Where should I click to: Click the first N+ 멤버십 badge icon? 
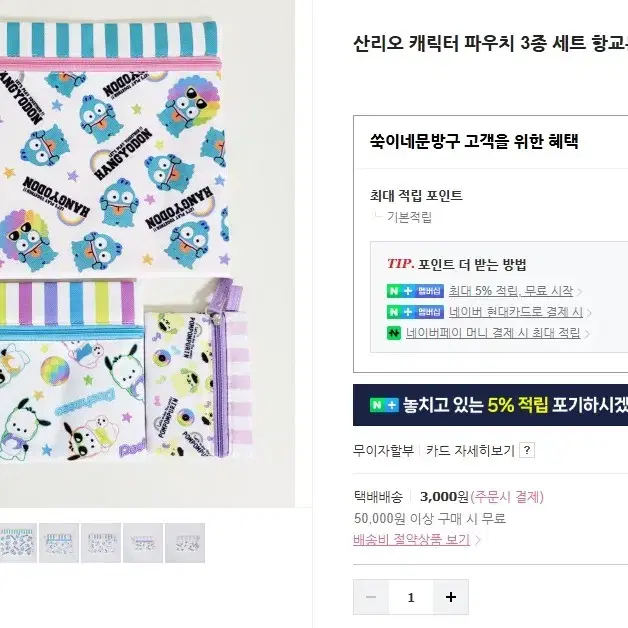click(x=415, y=291)
